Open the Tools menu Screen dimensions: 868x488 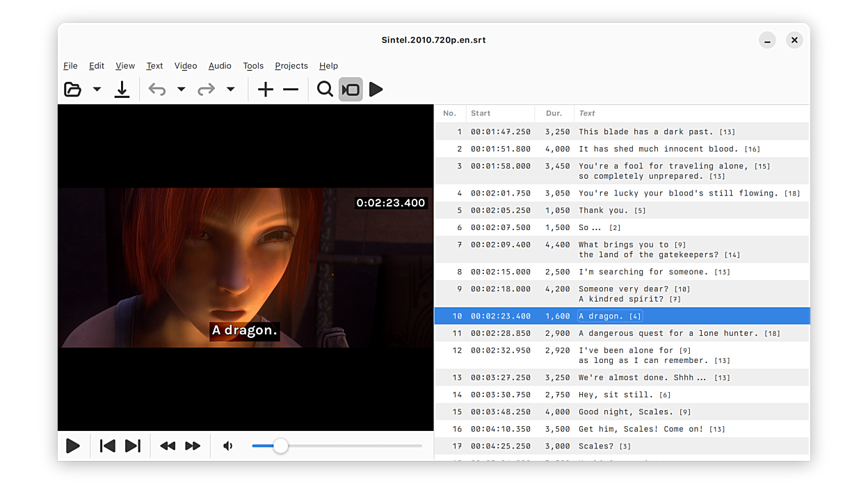point(253,66)
